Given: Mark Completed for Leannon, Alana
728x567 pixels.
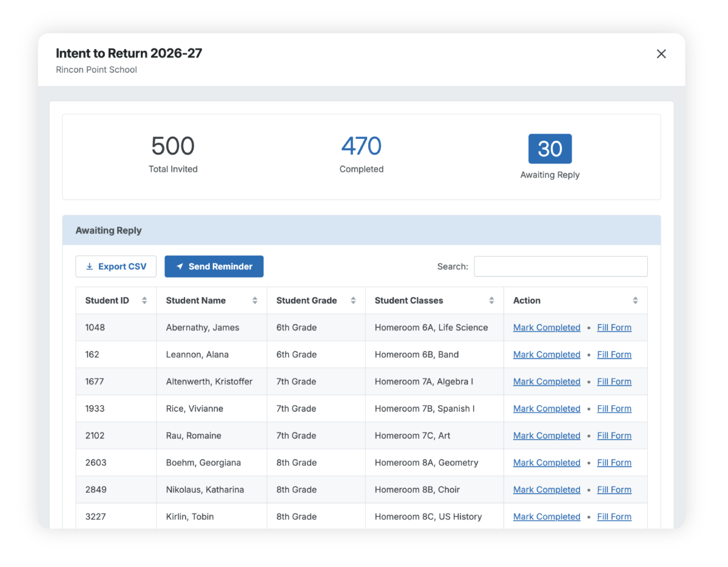Looking at the screenshot, I should [547, 355].
